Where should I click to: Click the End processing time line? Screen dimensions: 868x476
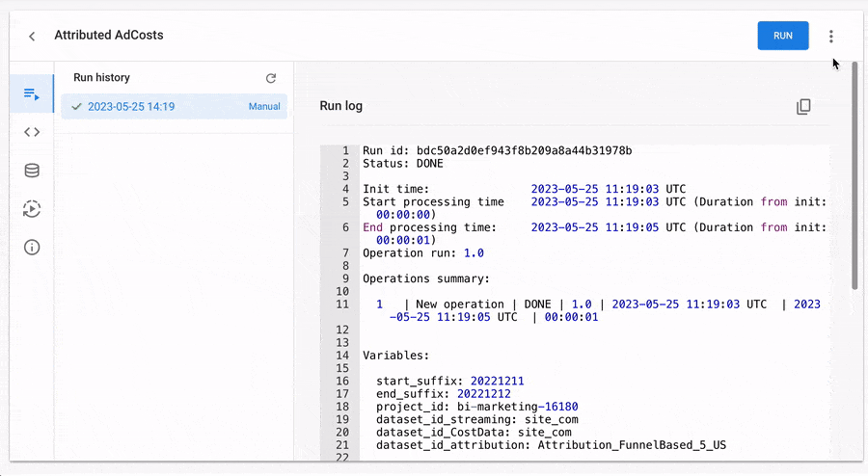coord(594,233)
